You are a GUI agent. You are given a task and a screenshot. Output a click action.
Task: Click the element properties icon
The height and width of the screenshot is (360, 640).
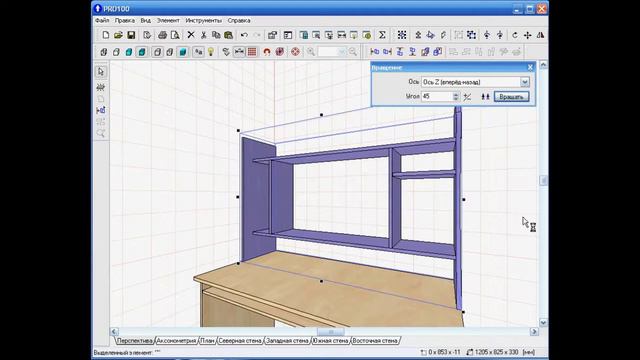tap(272, 35)
